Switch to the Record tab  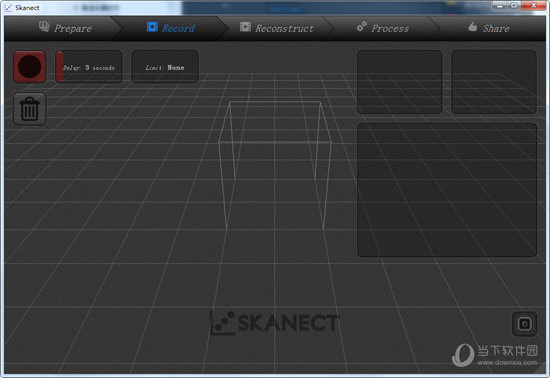[171, 28]
